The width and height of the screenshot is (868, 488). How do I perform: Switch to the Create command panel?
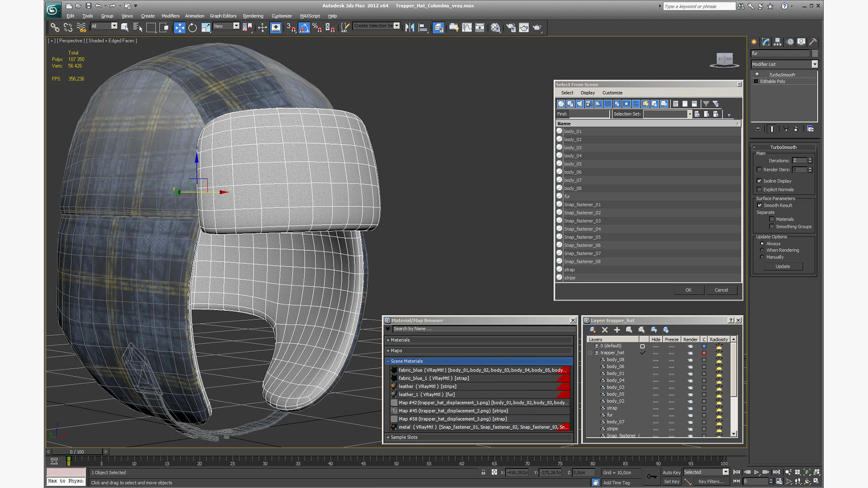point(754,42)
